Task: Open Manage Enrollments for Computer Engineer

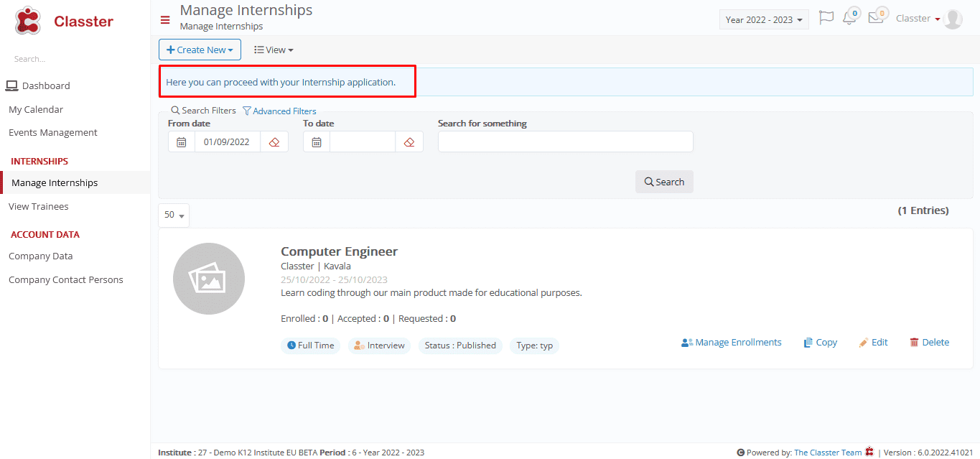Action: pyautogui.click(x=731, y=343)
